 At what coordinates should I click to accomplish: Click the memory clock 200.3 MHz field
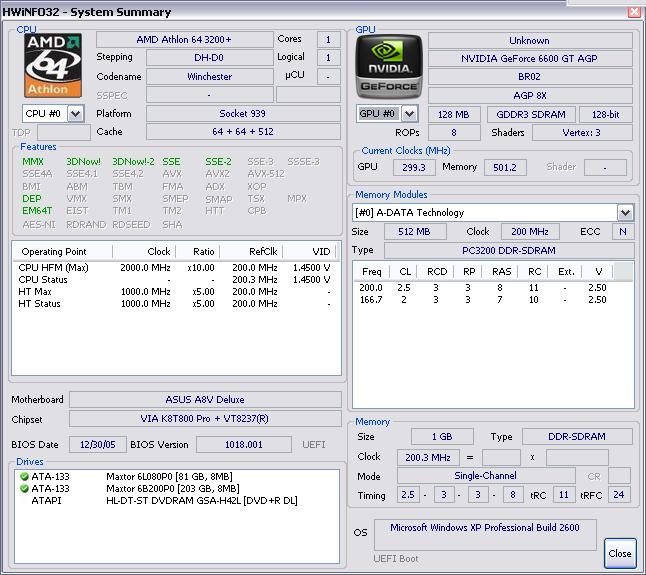428,458
